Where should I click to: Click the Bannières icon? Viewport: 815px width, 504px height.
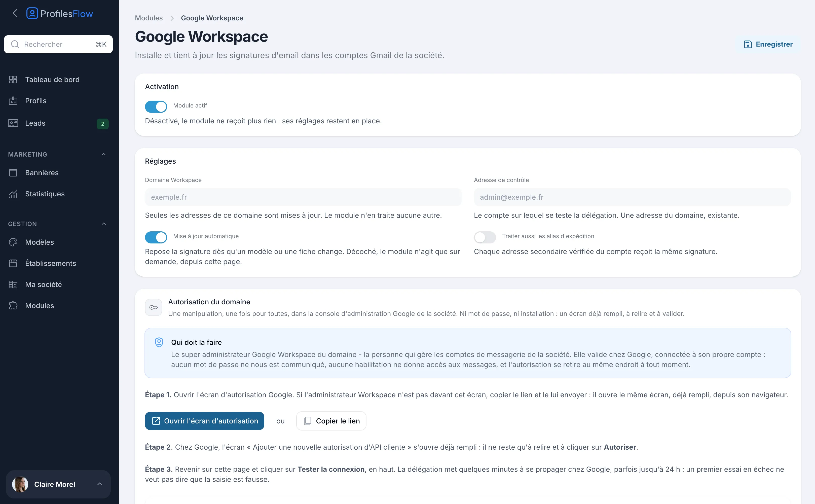13,173
